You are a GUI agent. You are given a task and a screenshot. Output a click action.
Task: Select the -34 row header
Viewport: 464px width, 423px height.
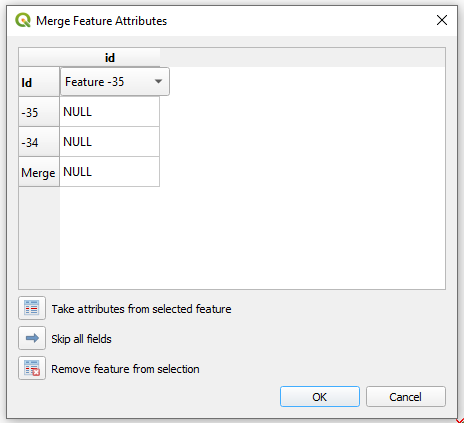pyautogui.click(x=39, y=142)
